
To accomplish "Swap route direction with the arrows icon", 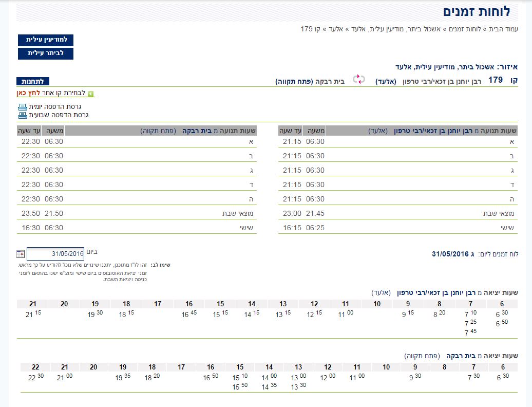I will pyautogui.click(x=358, y=80).
